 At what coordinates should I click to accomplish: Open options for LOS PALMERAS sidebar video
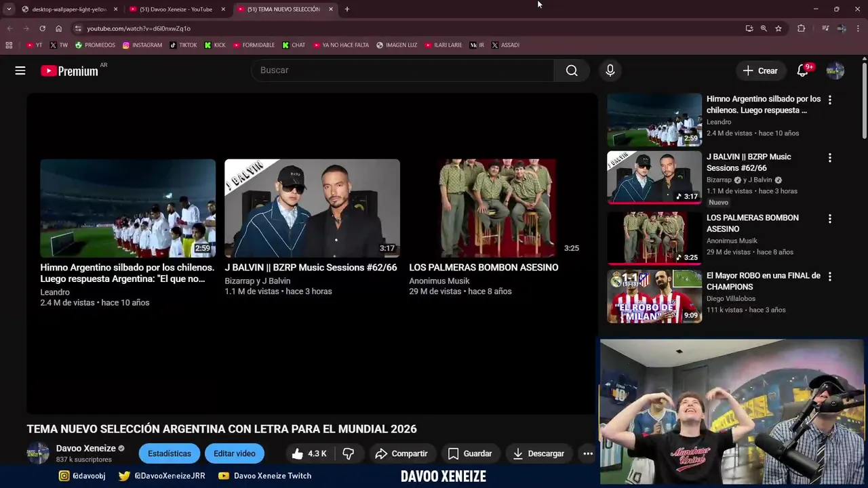(x=829, y=219)
